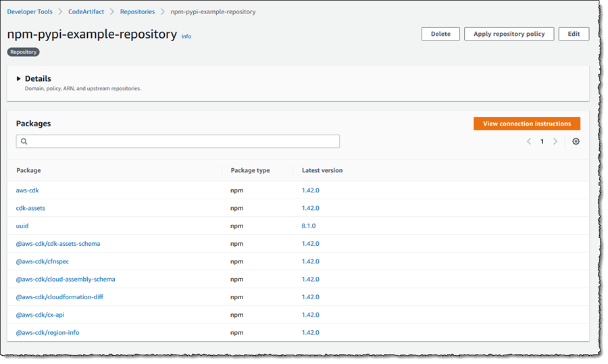
Task: Open the uuid package
Action: coord(22,226)
